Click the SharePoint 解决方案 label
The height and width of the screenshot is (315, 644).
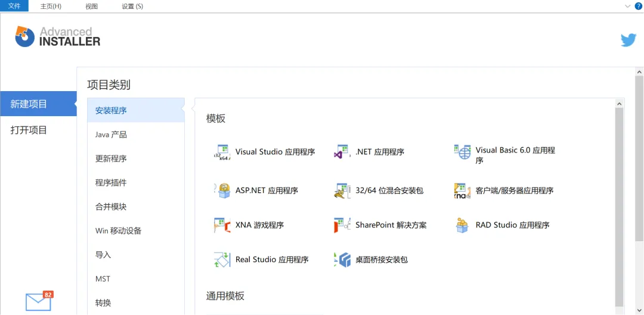(x=391, y=224)
